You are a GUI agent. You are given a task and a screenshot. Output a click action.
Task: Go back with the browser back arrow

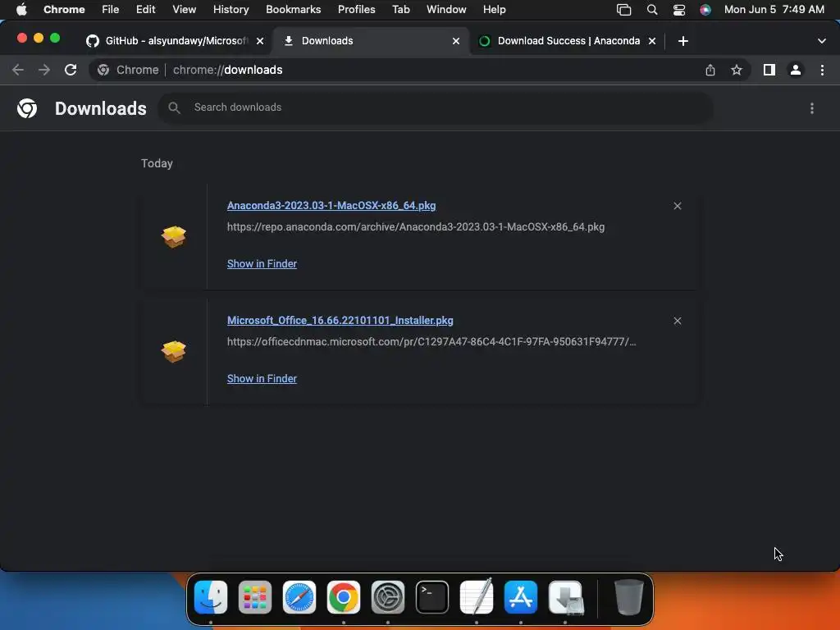click(x=18, y=70)
